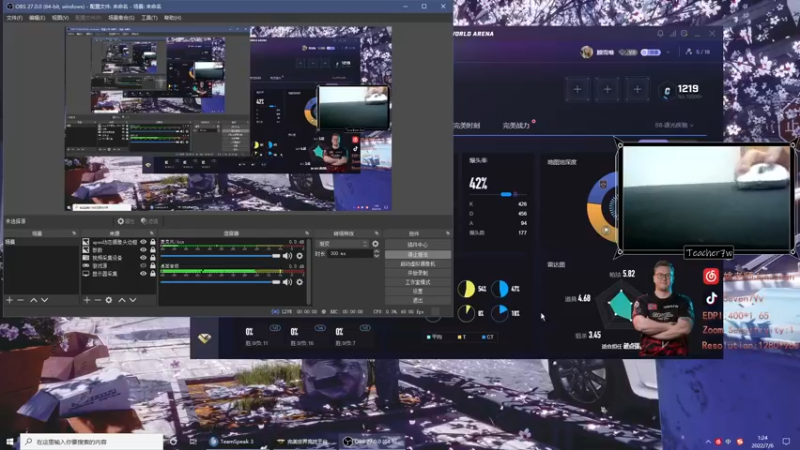Click the 300 ms duration field
The image size is (800, 450).
click(x=351, y=254)
